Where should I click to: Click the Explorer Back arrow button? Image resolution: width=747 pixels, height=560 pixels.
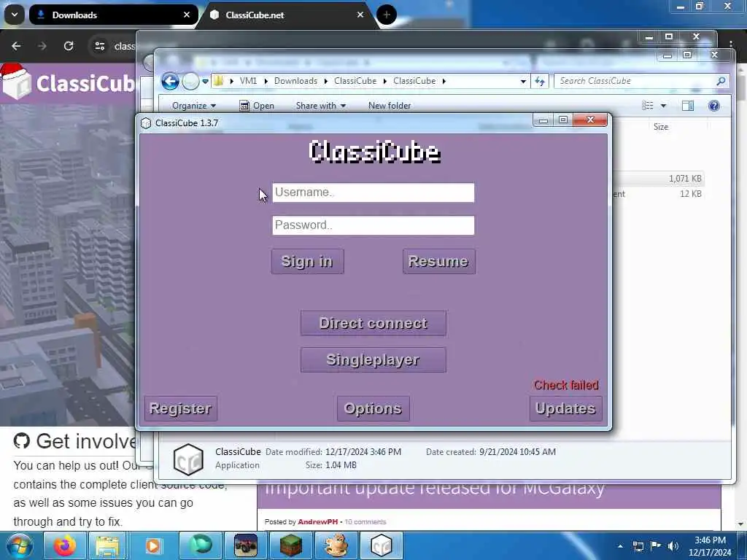170,82
